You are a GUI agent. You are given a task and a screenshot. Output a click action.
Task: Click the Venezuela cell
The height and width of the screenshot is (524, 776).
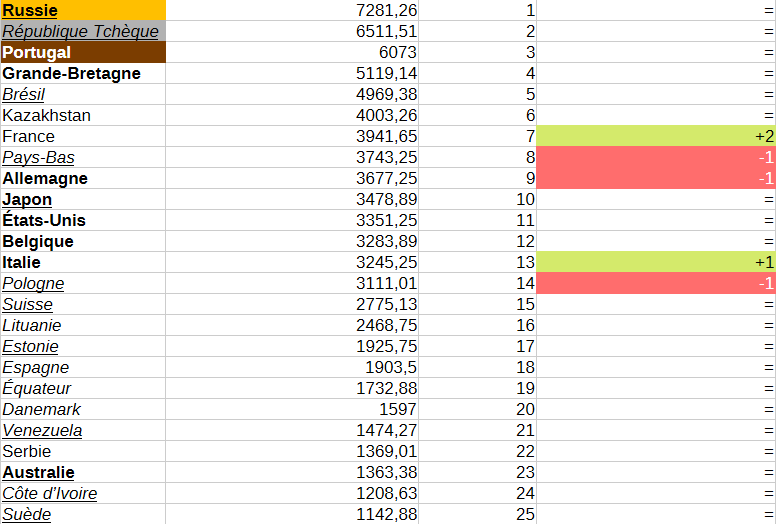[x=83, y=430]
